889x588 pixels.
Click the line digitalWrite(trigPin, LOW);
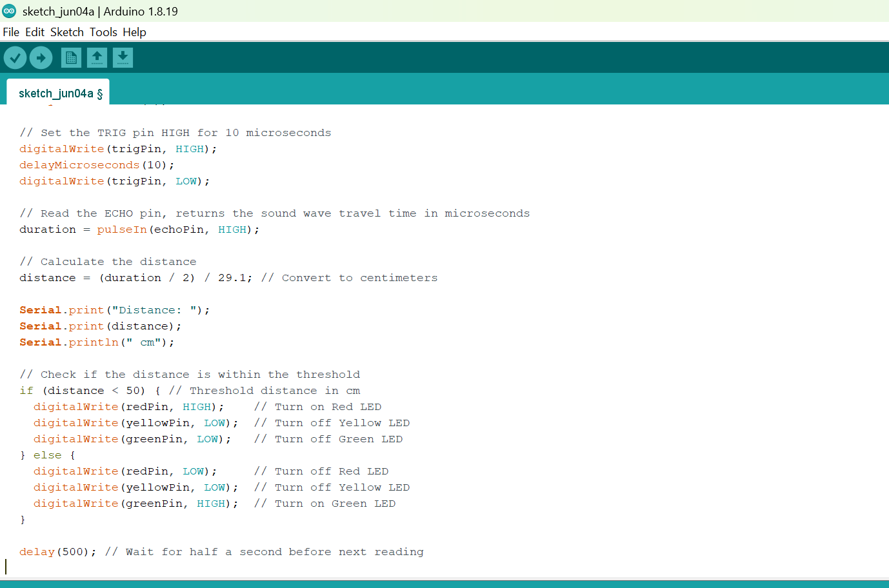tap(115, 181)
